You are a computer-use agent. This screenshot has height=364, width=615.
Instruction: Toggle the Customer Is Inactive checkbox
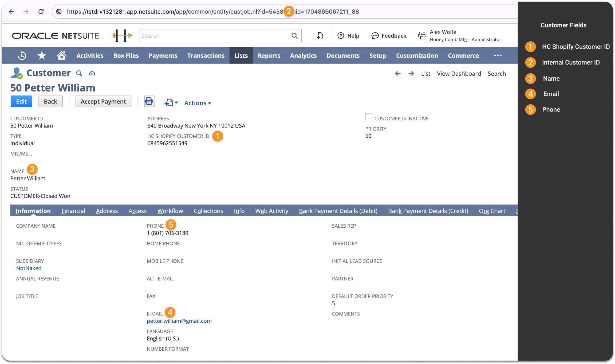(x=368, y=117)
